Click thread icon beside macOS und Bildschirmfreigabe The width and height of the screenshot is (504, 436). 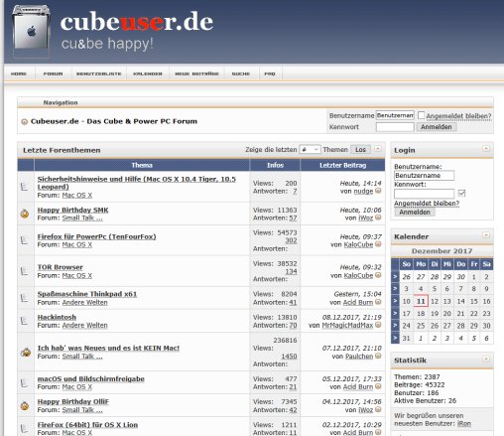point(25,382)
